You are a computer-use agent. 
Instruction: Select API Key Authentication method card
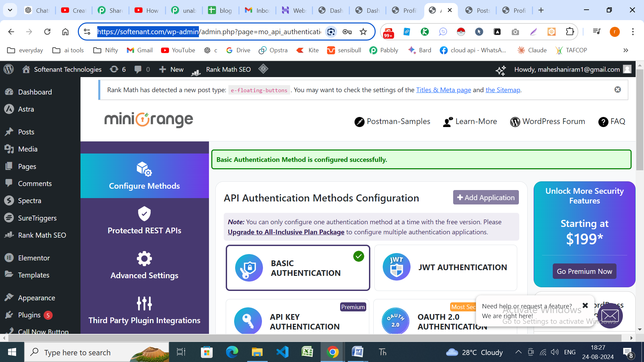pos(298,317)
